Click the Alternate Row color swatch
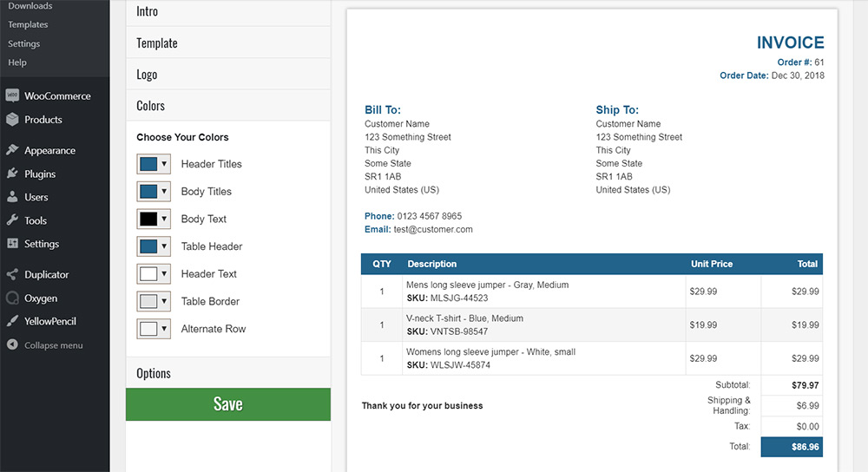 coord(148,329)
